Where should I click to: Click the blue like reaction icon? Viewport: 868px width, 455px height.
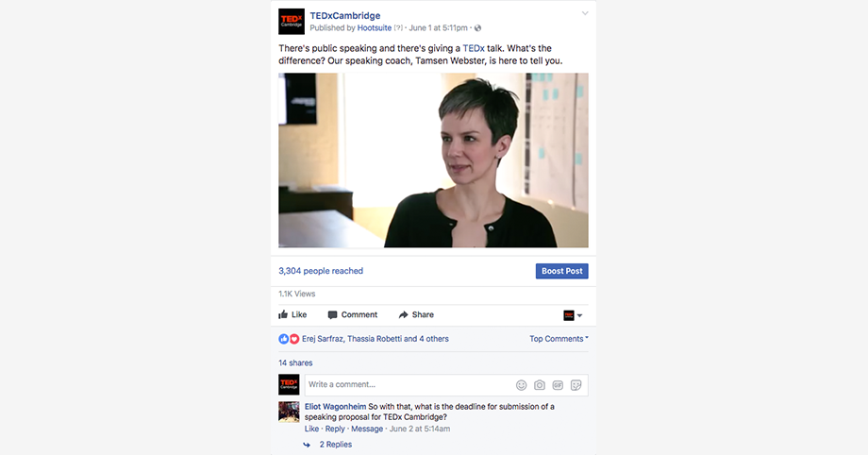pos(283,339)
